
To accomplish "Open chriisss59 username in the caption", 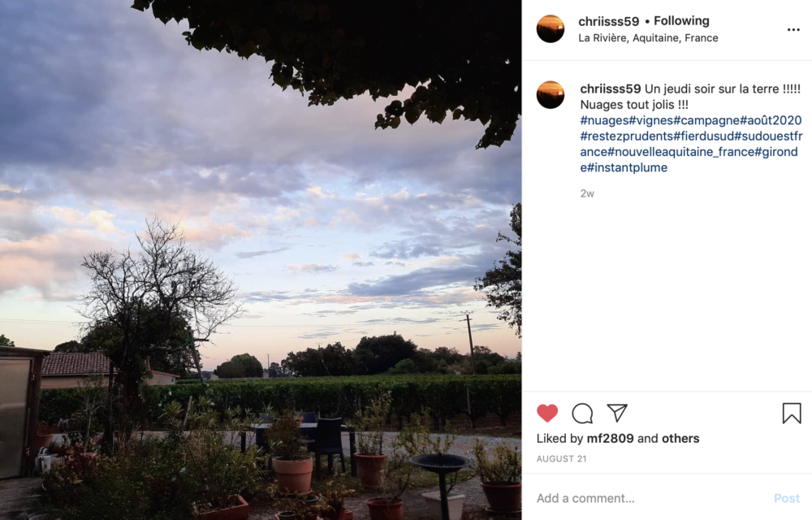I will [x=611, y=89].
